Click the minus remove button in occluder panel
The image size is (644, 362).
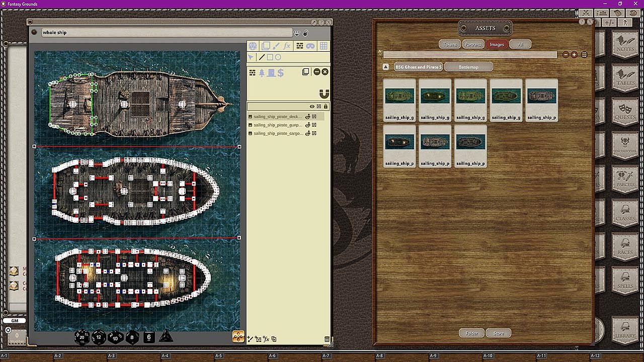(317, 72)
